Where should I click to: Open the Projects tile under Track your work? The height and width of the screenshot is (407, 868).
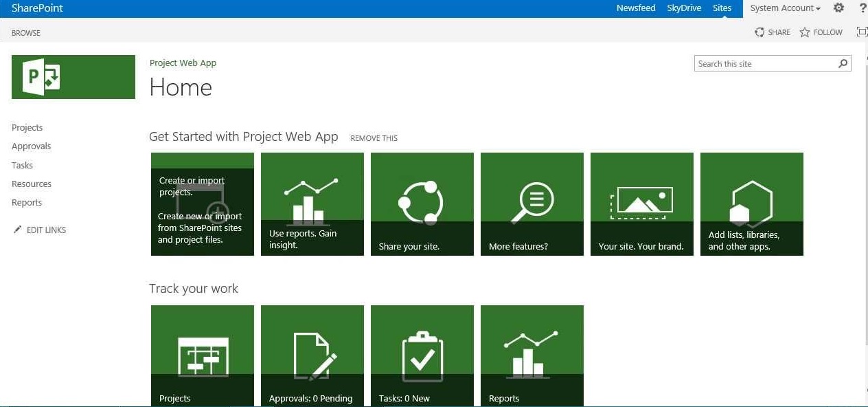203,355
